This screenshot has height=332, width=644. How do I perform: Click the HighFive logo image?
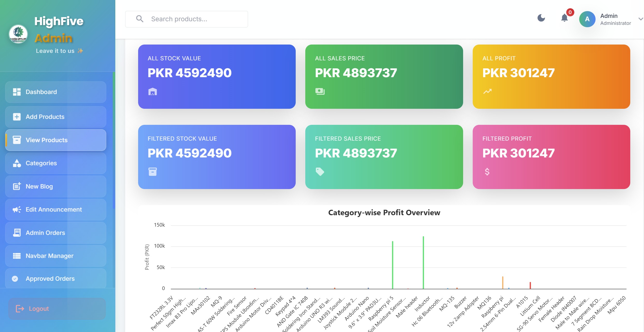[18, 34]
